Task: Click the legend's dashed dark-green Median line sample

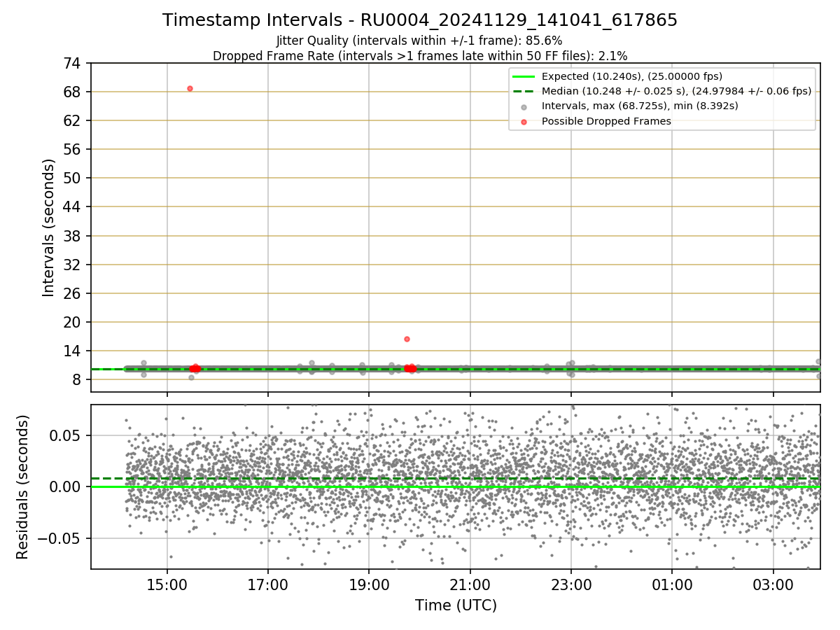Action: (524, 91)
